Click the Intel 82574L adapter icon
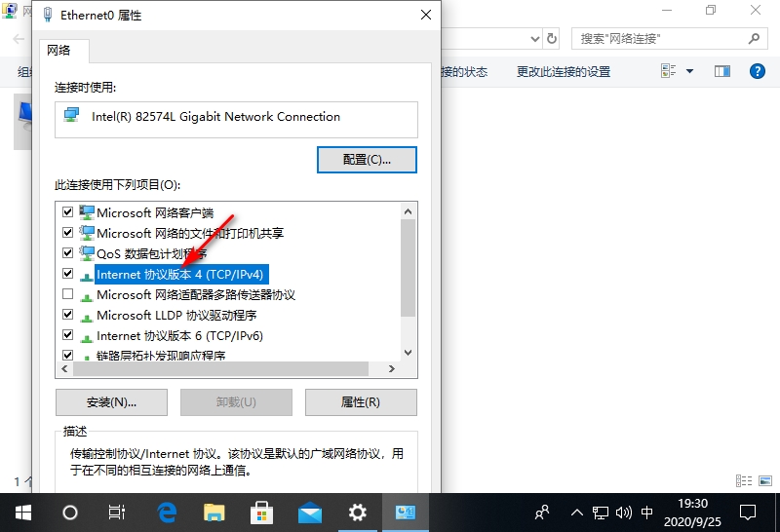The height and width of the screenshot is (532, 780). [x=71, y=115]
